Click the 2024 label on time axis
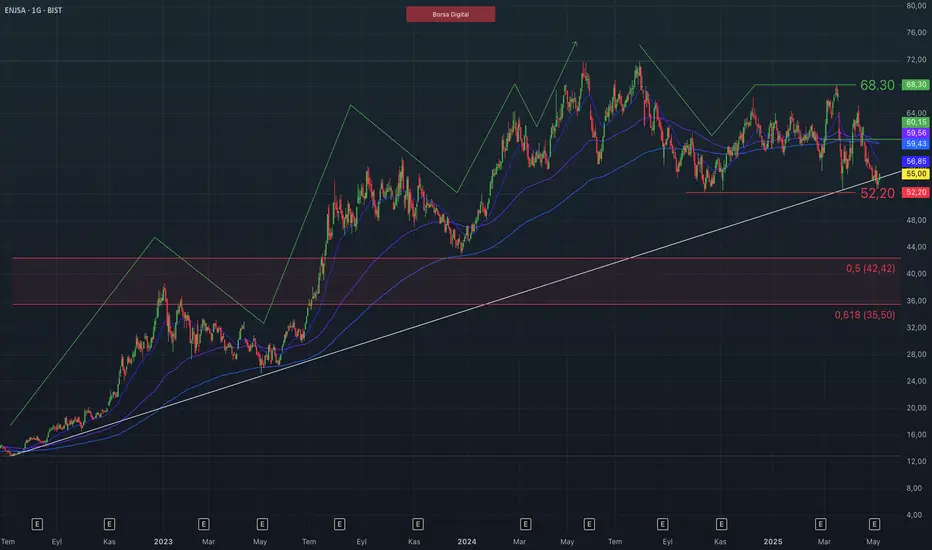The image size is (932, 550). coord(467,542)
